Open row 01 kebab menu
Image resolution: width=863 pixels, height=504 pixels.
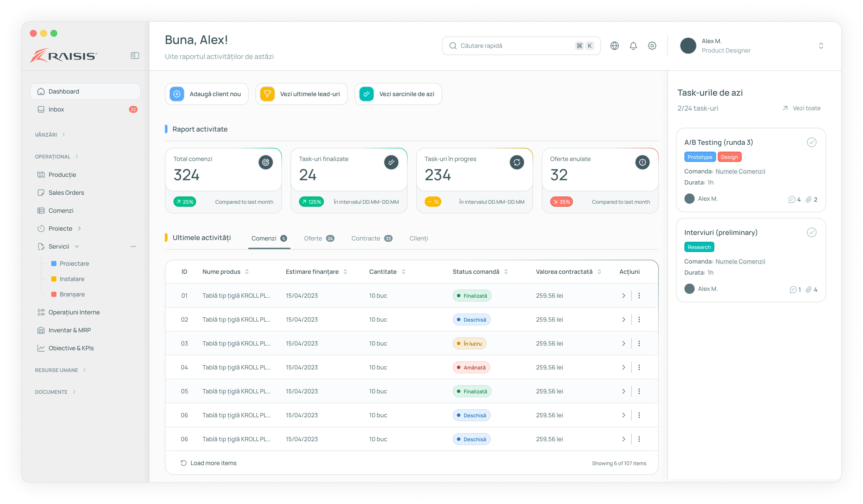point(639,296)
